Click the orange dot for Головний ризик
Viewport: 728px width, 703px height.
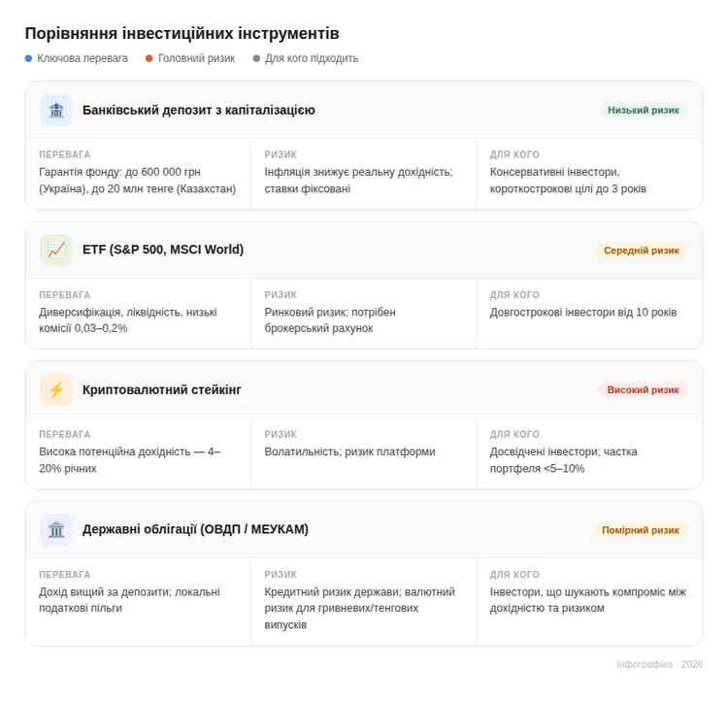coord(149,58)
